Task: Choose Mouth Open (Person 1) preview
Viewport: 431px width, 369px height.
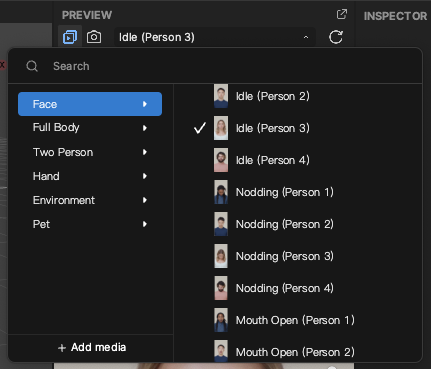Action: pyautogui.click(x=298, y=320)
